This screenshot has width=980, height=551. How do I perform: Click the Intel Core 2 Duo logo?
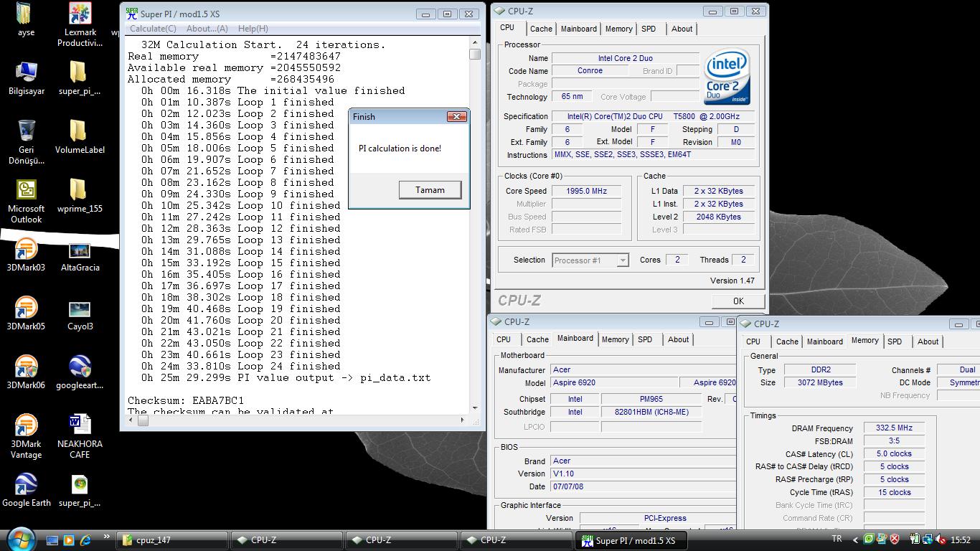point(727,77)
